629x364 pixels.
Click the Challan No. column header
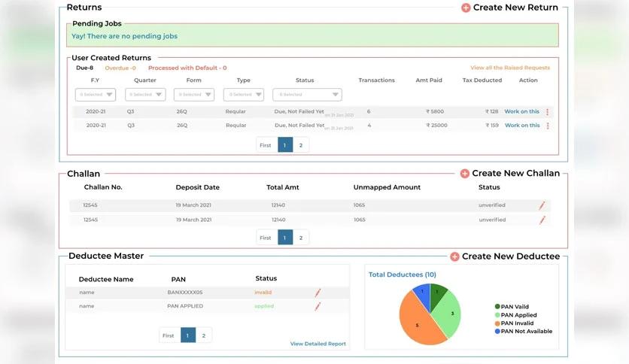(103, 187)
